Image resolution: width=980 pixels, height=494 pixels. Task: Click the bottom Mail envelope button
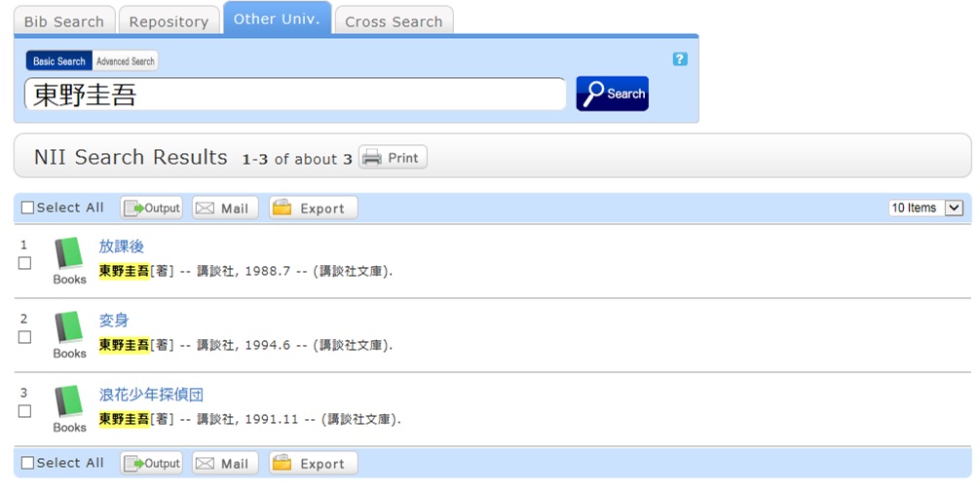224,463
